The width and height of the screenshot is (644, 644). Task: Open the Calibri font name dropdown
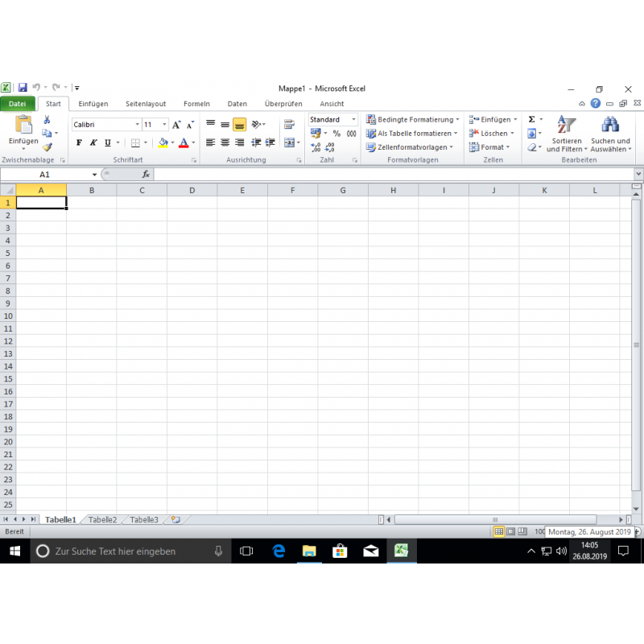pyautogui.click(x=106, y=125)
